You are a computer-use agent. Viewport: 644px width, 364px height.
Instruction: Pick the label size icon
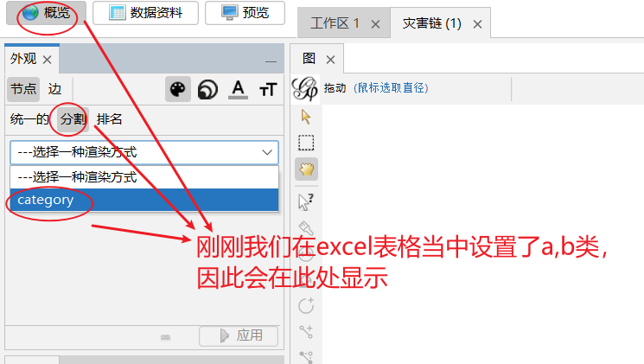click(268, 89)
